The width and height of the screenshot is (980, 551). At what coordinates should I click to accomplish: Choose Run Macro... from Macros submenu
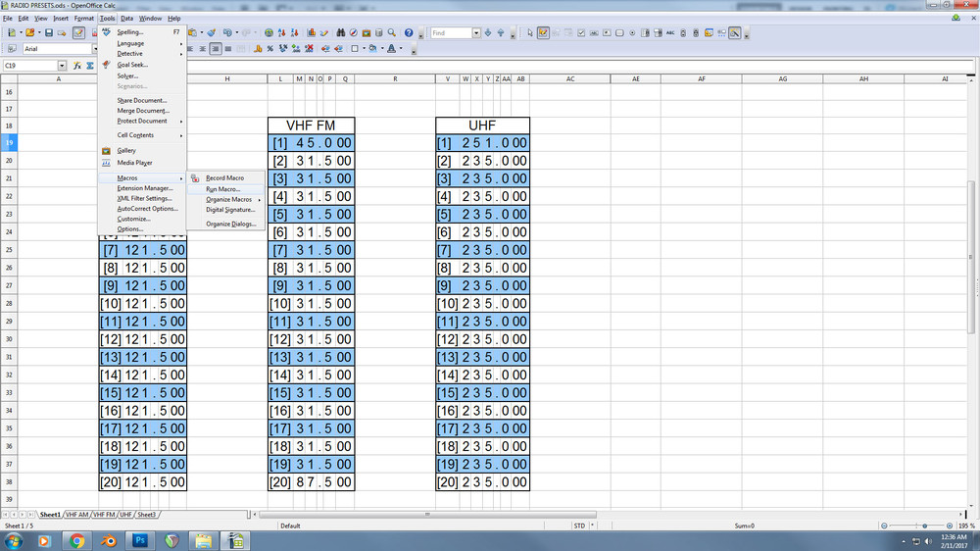pyautogui.click(x=223, y=189)
